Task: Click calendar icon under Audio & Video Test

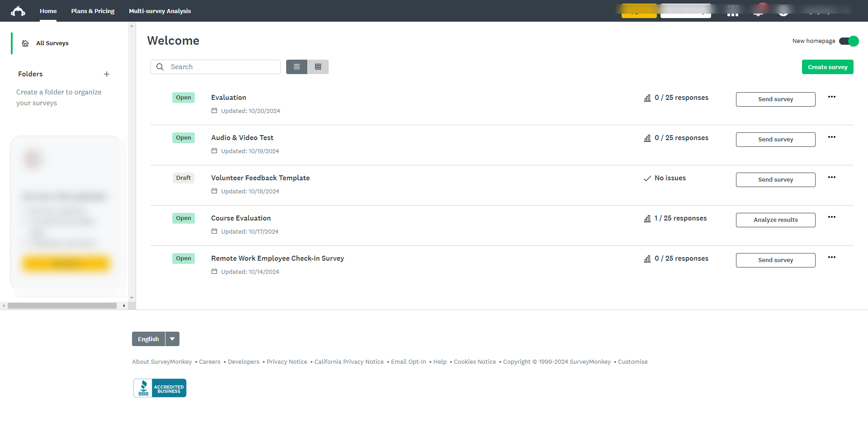Action: tap(214, 151)
